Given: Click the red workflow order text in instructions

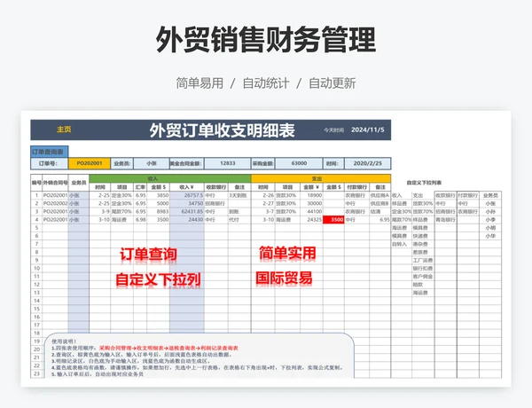Looking at the screenshot, I should click(x=168, y=348).
